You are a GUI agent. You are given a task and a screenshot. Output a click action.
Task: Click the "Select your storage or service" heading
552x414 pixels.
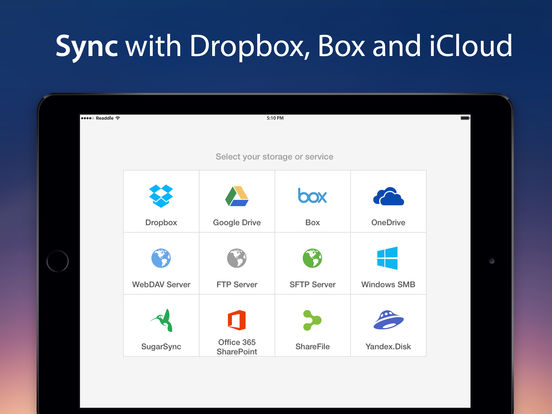[274, 157]
